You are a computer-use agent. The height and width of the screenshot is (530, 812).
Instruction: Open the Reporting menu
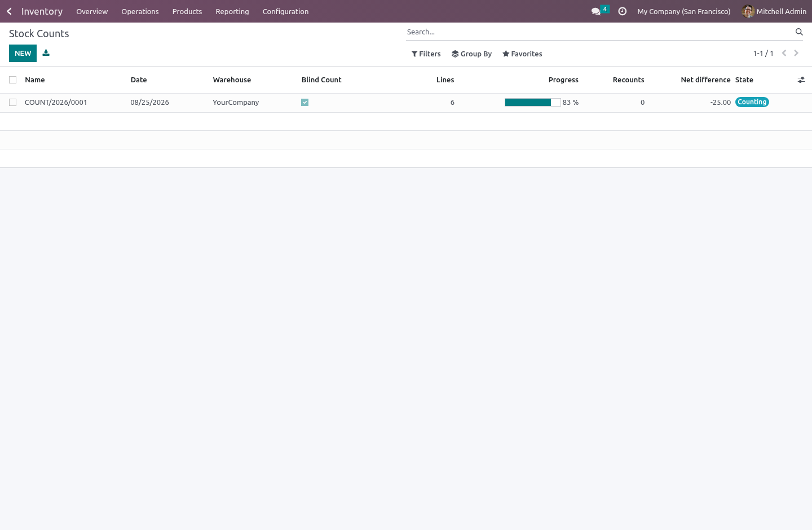click(x=232, y=11)
